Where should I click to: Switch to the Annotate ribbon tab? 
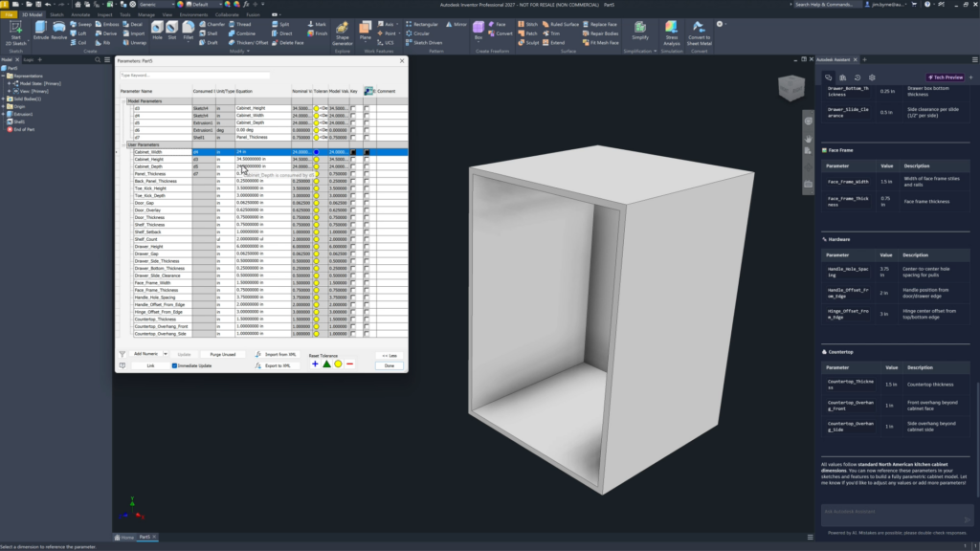[80, 14]
